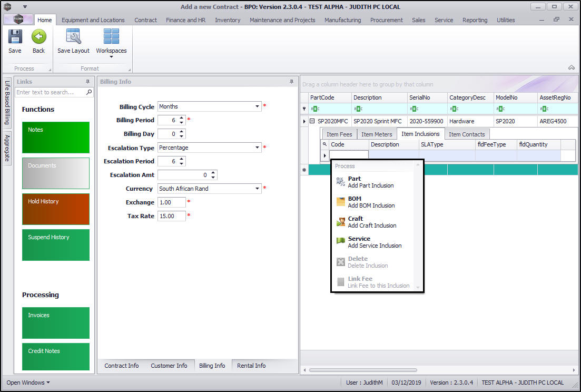Pick Craft to add a craft inclusion
The image size is (581, 392).
pyautogui.click(x=371, y=222)
